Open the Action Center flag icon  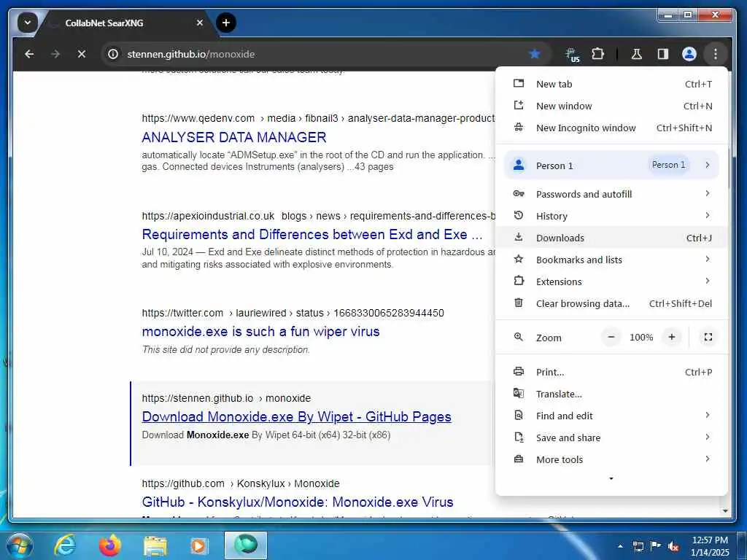[656, 546]
